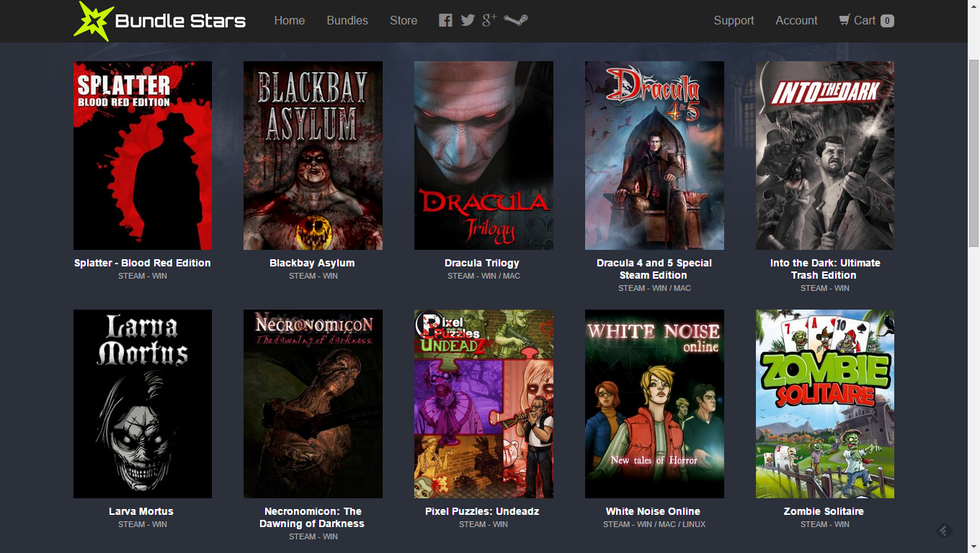Open the Account page link
The image size is (980, 553).
[796, 20]
